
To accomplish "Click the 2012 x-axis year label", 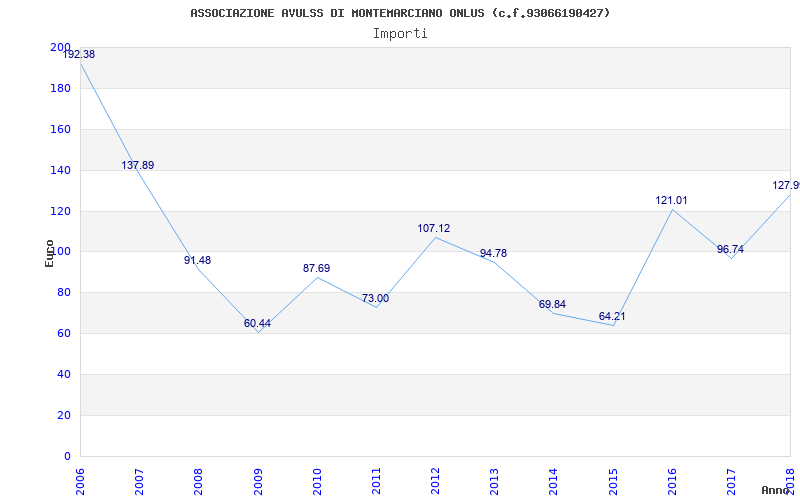I will (x=435, y=481).
